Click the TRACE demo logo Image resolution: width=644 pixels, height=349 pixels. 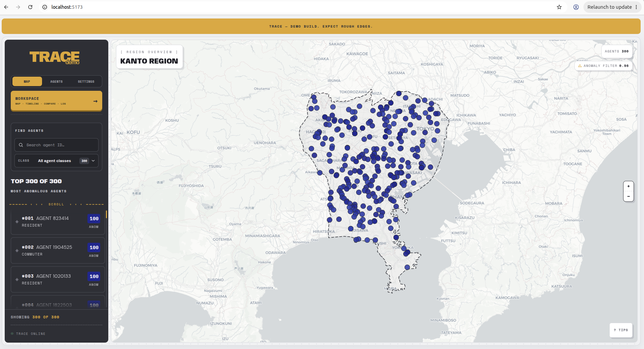pos(55,57)
